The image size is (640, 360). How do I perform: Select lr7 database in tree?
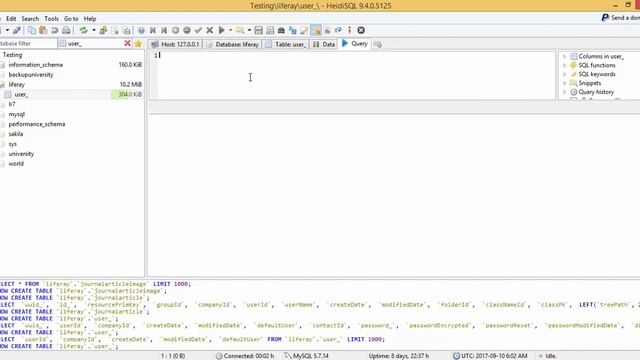(x=12, y=104)
